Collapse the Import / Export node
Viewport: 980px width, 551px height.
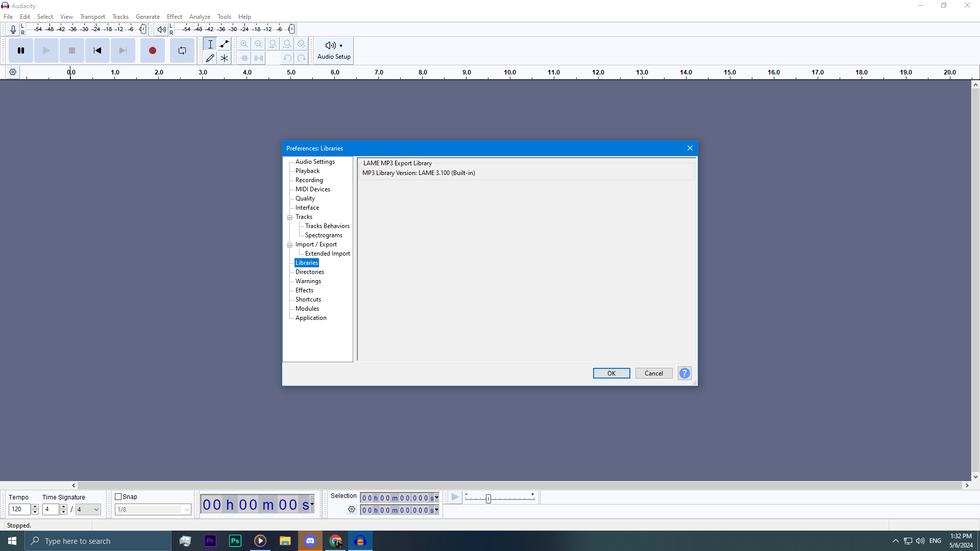click(x=290, y=245)
